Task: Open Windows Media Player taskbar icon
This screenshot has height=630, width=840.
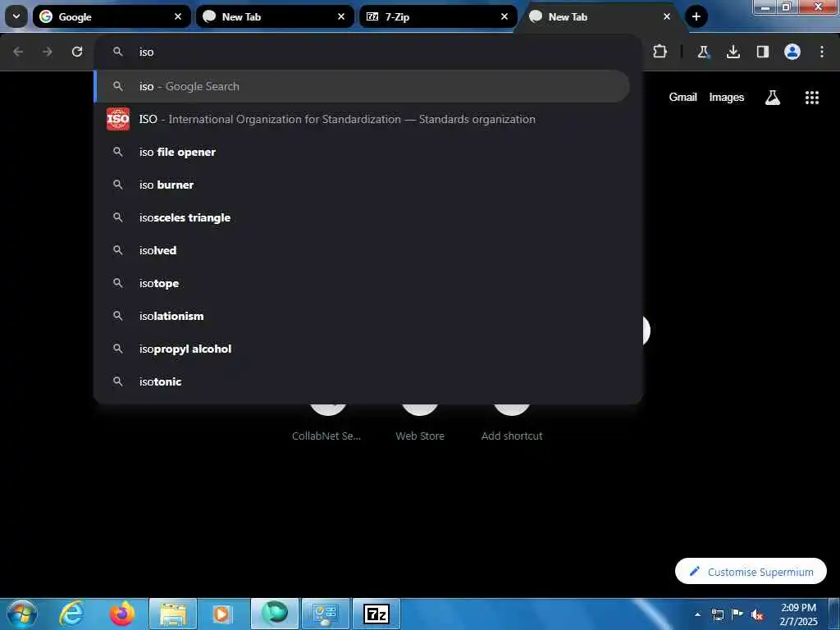Action: point(222,614)
